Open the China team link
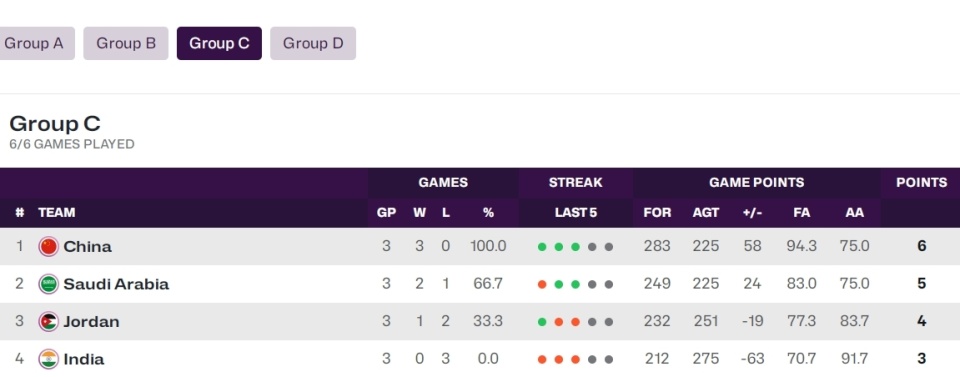This screenshot has height=377, width=960. tap(88, 247)
